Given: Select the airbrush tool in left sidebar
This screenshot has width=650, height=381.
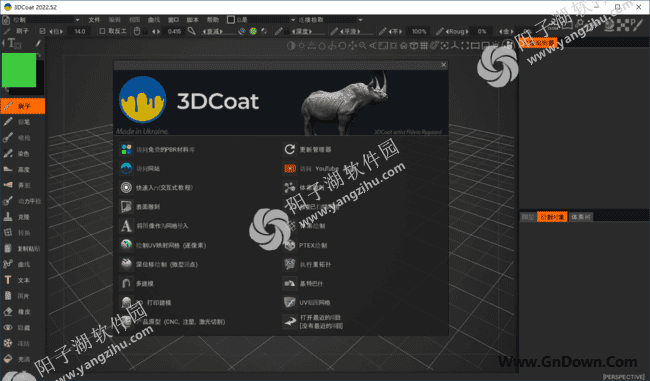Looking at the screenshot, I should [x=23, y=138].
